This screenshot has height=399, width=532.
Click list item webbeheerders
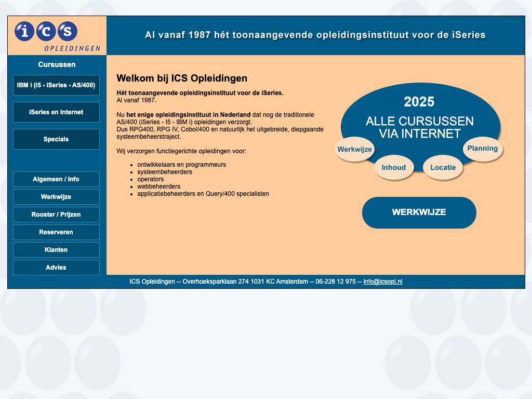coord(159,187)
